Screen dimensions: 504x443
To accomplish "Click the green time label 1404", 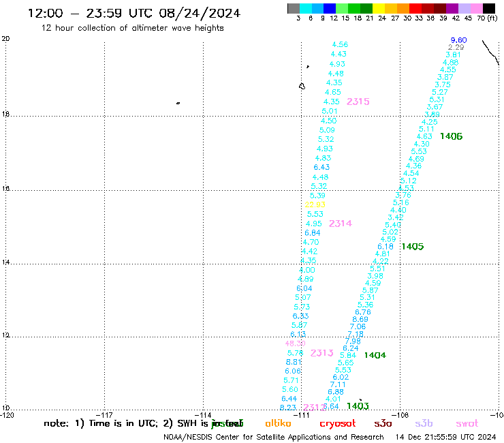I will click(x=375, y=355).
